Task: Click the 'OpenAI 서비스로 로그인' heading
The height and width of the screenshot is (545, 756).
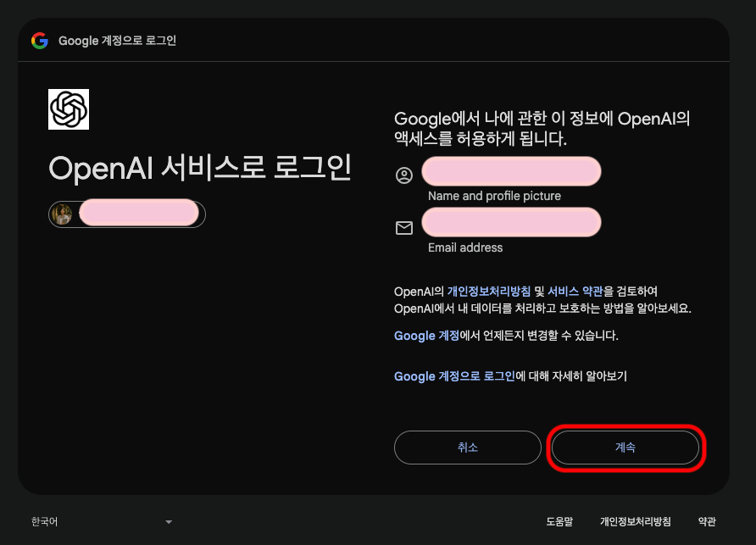Action: coord(200,168)
